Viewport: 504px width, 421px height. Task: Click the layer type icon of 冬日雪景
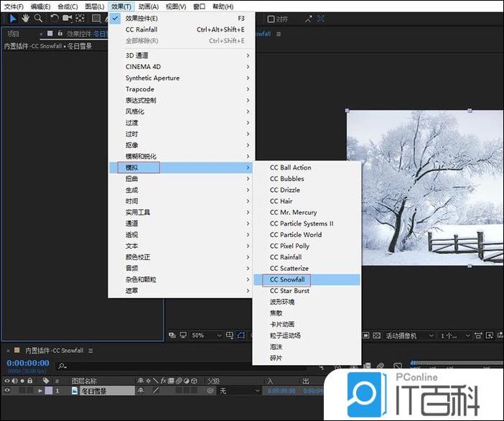[75, 391]
